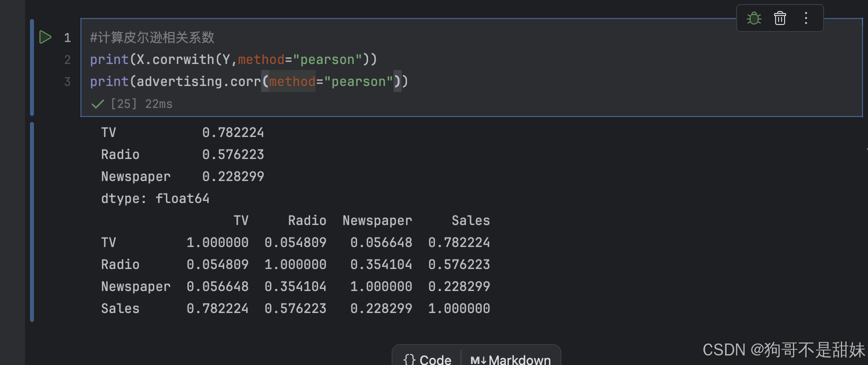Click the Sales row label in the matrix
The height and width of the screenshot is (365, 868).
pyautogui.click(x=120, y=308)
